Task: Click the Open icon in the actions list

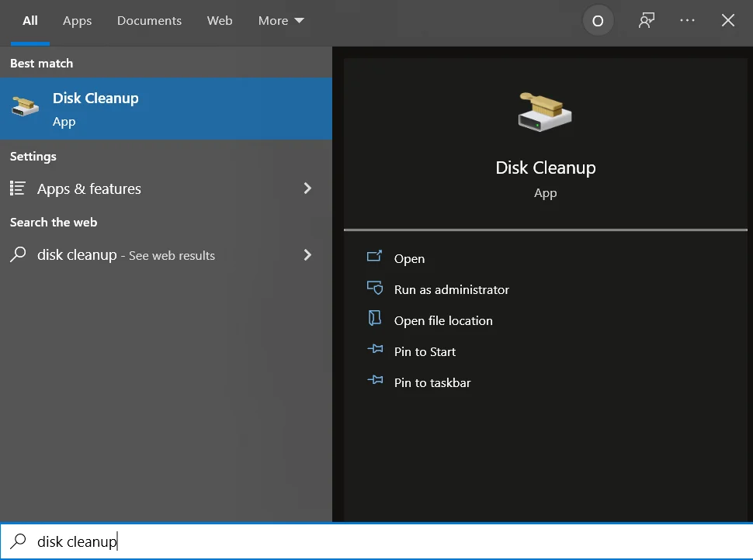Action: (375, 257)
